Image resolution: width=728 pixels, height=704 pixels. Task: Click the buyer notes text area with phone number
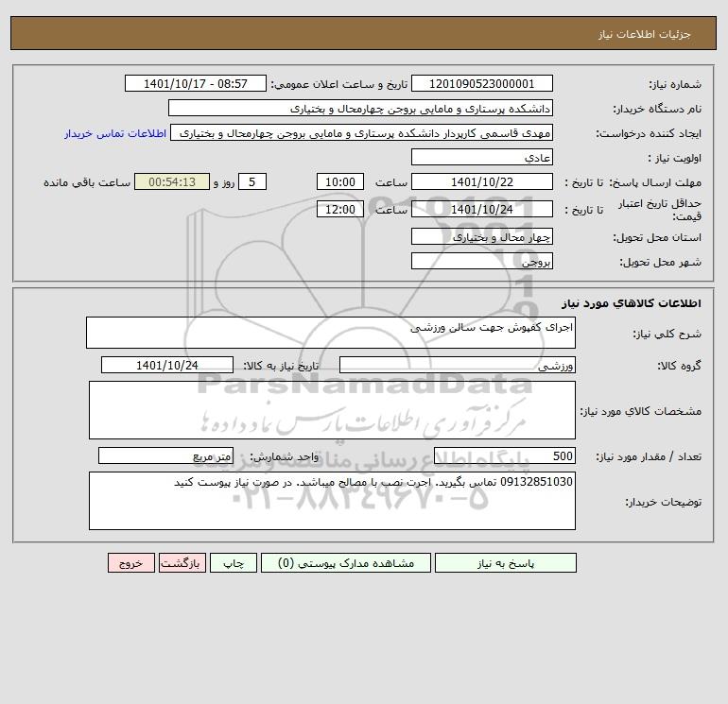[332, 501]
